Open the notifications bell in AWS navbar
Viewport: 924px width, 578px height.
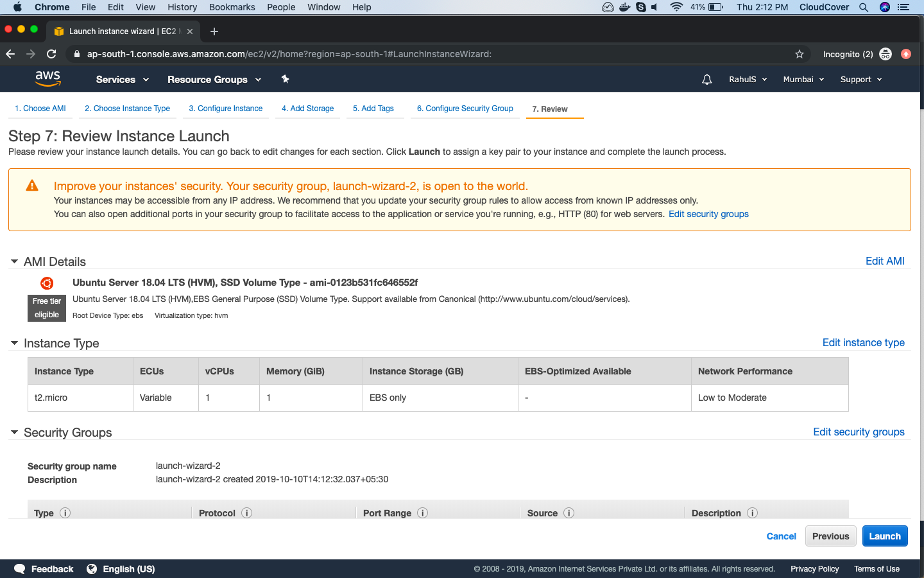coord(706,79)
